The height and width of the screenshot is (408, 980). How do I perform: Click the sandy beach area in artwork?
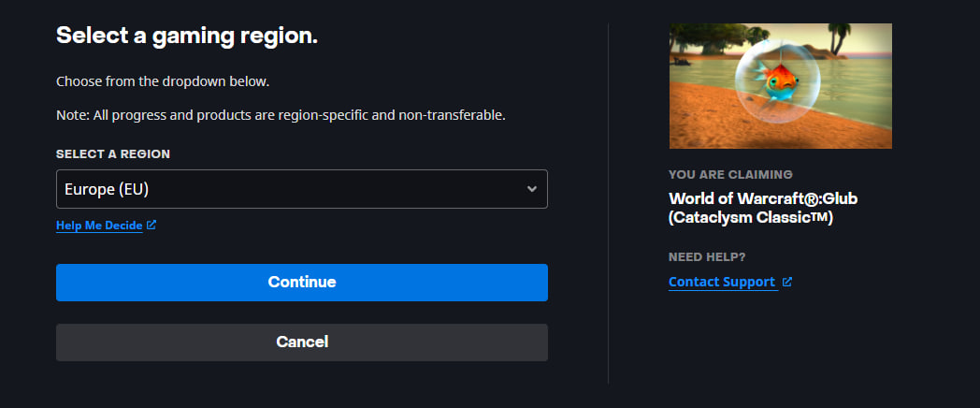tap(711, 126)
